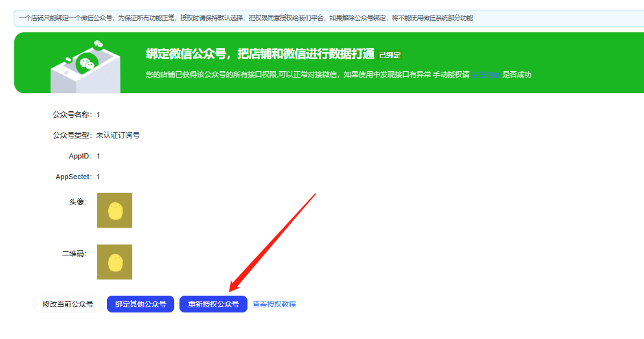
Task: Open the 查看授权教程 tutorial link
Action: point(274,304)
